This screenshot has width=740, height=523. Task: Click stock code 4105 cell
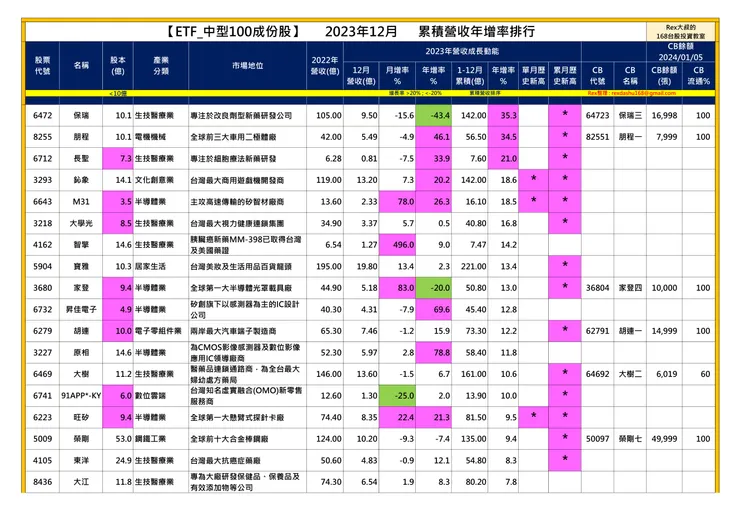(42, 460)
